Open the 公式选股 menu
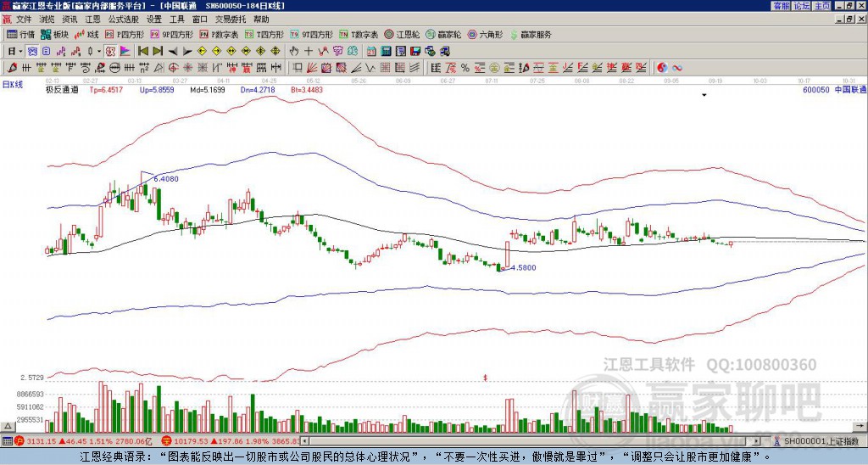 (x=124, y=20)
